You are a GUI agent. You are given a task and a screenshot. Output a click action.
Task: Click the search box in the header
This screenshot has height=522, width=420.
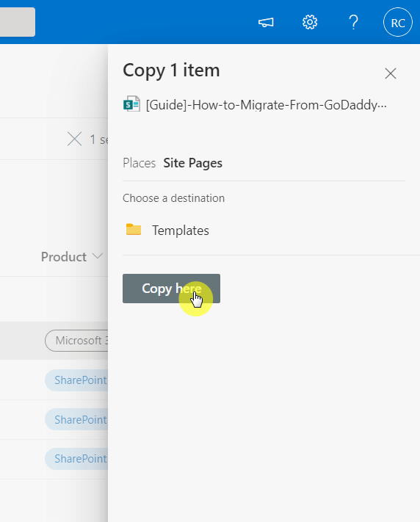pyautogui.click(x=18, y=22)
